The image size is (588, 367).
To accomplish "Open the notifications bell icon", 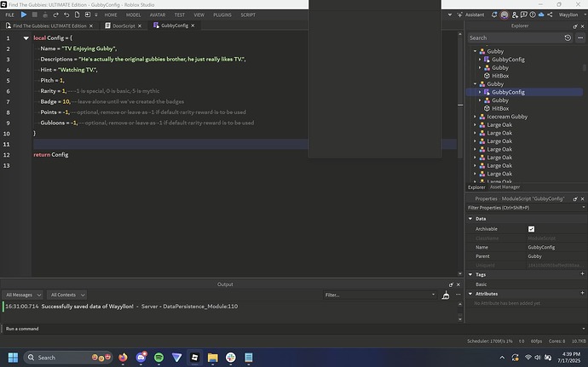I will tap(494, 14).
